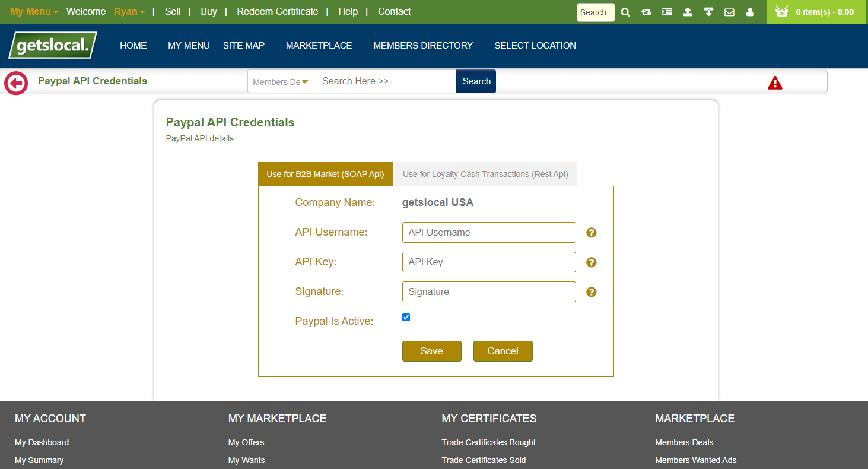Open My Wants footer link
Screen dimensions: 868x469
tap(247, 460)
